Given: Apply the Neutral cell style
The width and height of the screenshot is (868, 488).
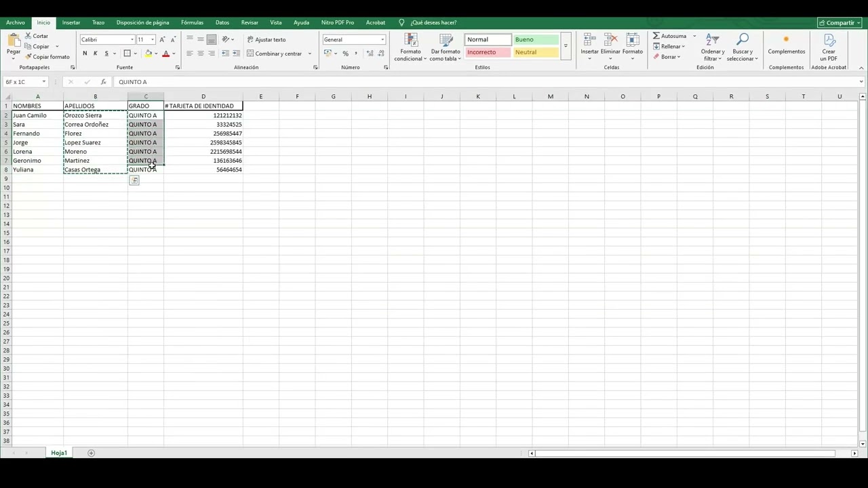Looking at the screenshot, I should [x=536, y=52].
